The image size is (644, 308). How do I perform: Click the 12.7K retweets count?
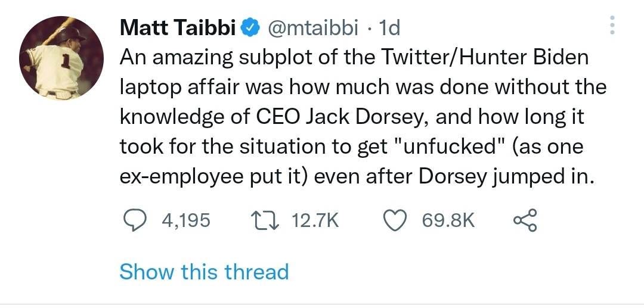[x=315, y=222]
